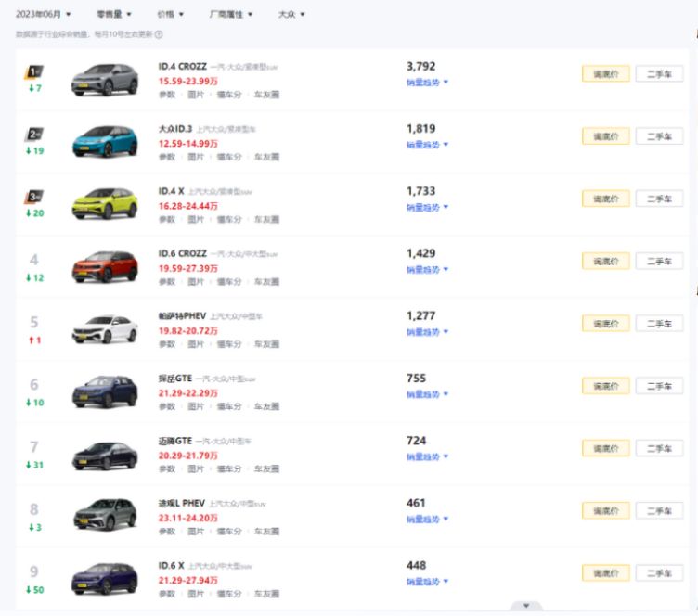Expand the 零售量 filter dropdown
698x616 pixels.
coord(114,15)
